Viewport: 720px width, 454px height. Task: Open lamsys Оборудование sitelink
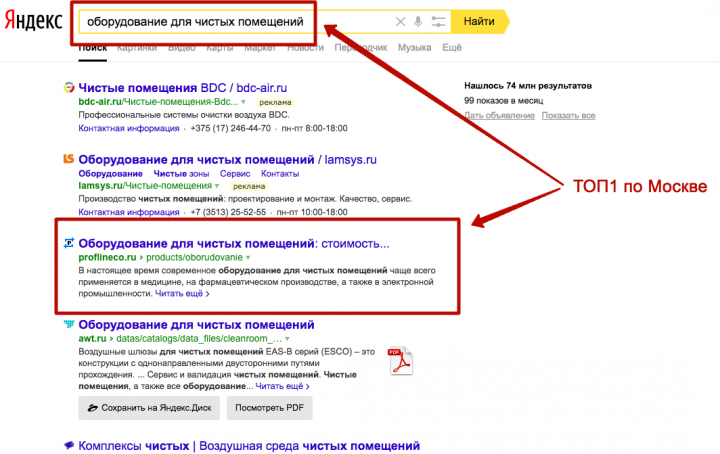pyautogui.click(x=110, y=174)
